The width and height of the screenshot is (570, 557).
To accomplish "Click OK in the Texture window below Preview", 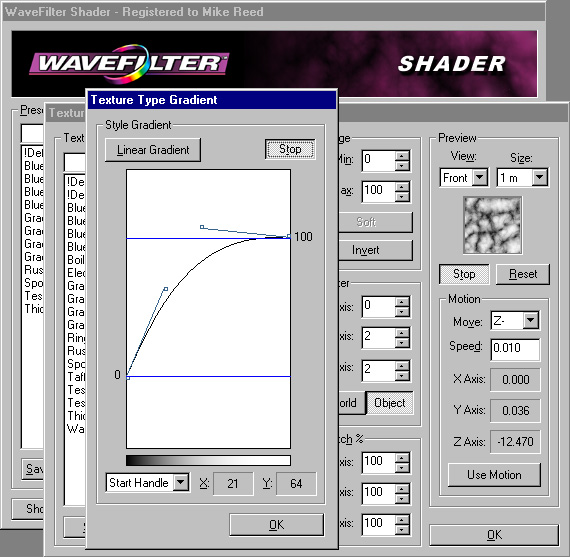I will pyautogui.click(x=494, y=535).
